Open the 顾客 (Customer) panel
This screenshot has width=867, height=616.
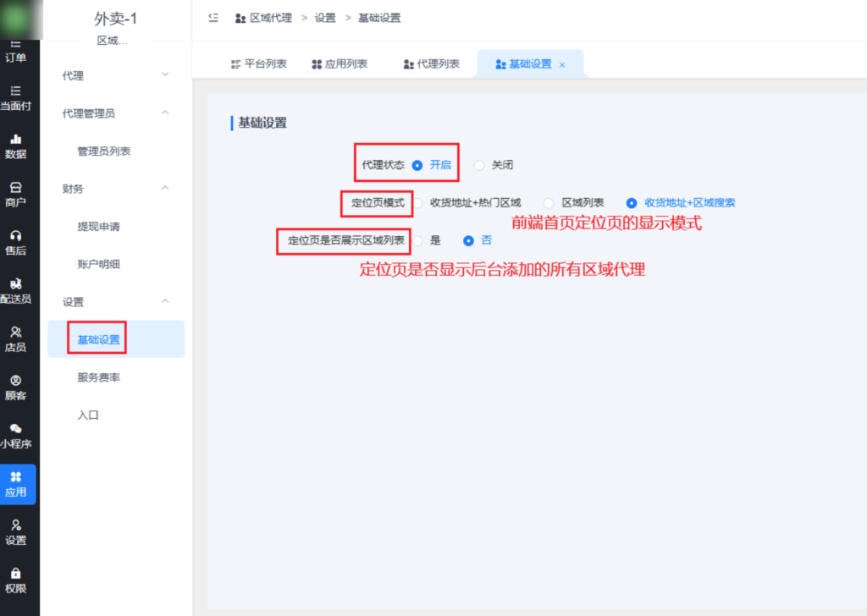[x=18, y=385]
